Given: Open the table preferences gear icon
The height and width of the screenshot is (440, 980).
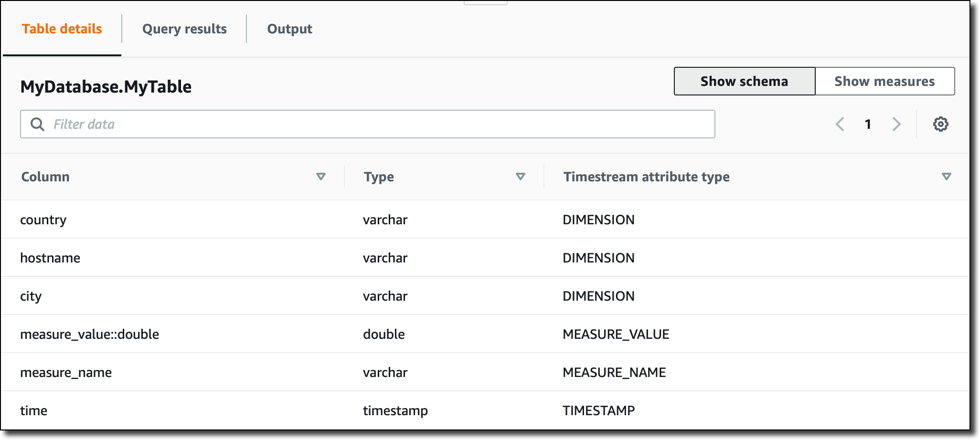Looking at the screenshot, I should [x=940, y=124].
